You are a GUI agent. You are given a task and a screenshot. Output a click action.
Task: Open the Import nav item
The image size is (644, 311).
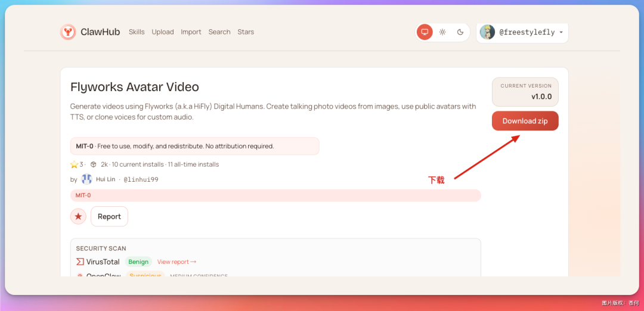191,32
